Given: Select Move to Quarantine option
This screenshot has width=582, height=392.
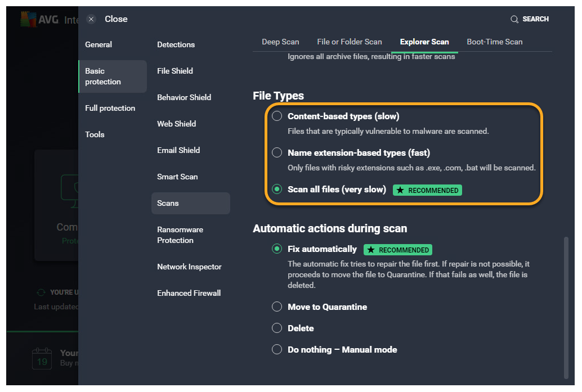Looking at the screenshot, I should (x=277, y=307).
